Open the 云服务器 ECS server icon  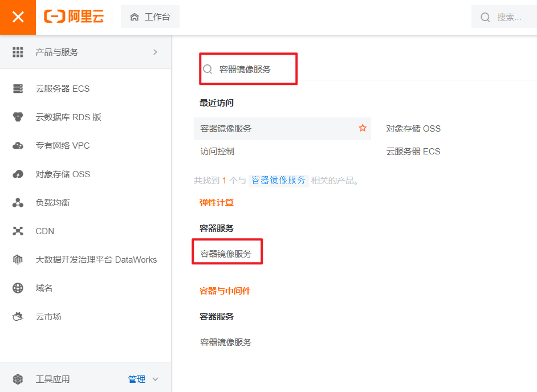click(18, 89)
